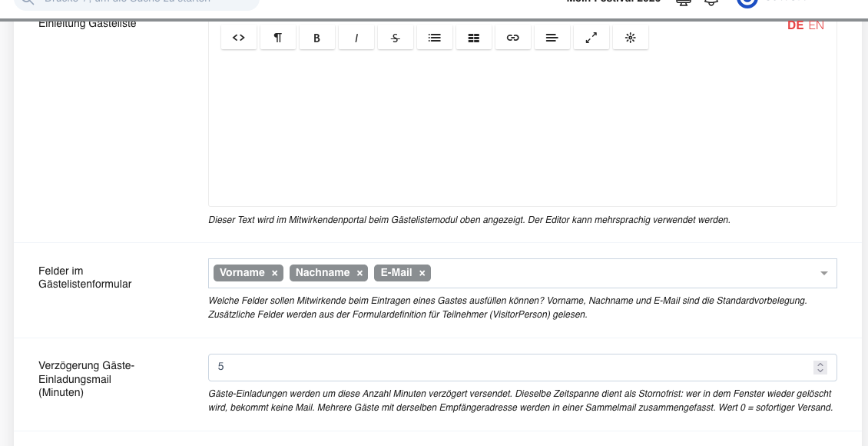The width and height of the screenshot is (868, 446).
Task: Apply italic formatting in editor
Action: (x=356, y=38)
